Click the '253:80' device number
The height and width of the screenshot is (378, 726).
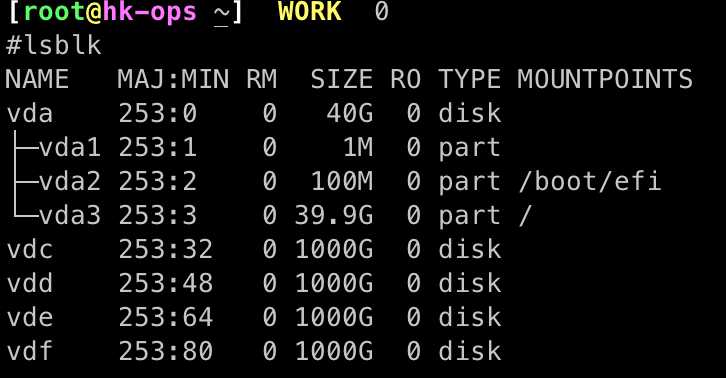[x=166, y=351]
